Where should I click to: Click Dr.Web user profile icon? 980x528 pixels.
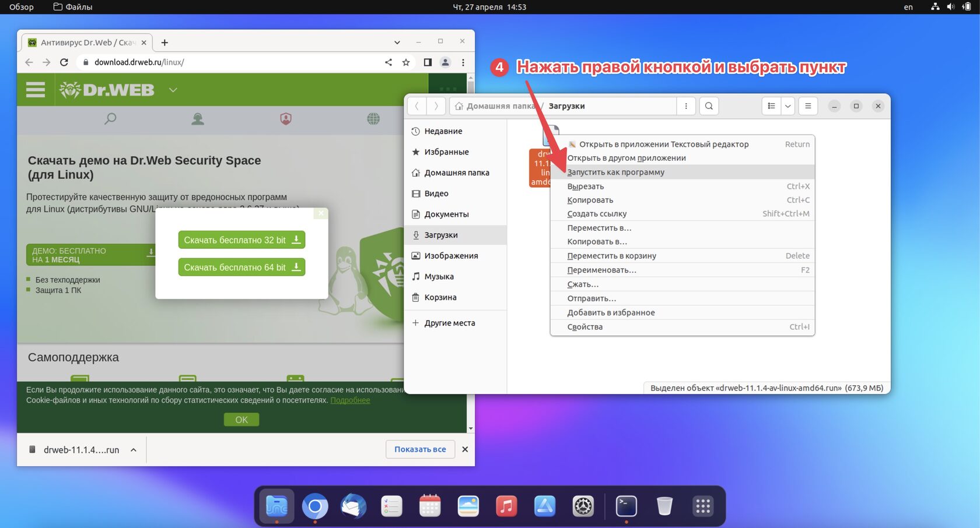(x=198, y=119)
